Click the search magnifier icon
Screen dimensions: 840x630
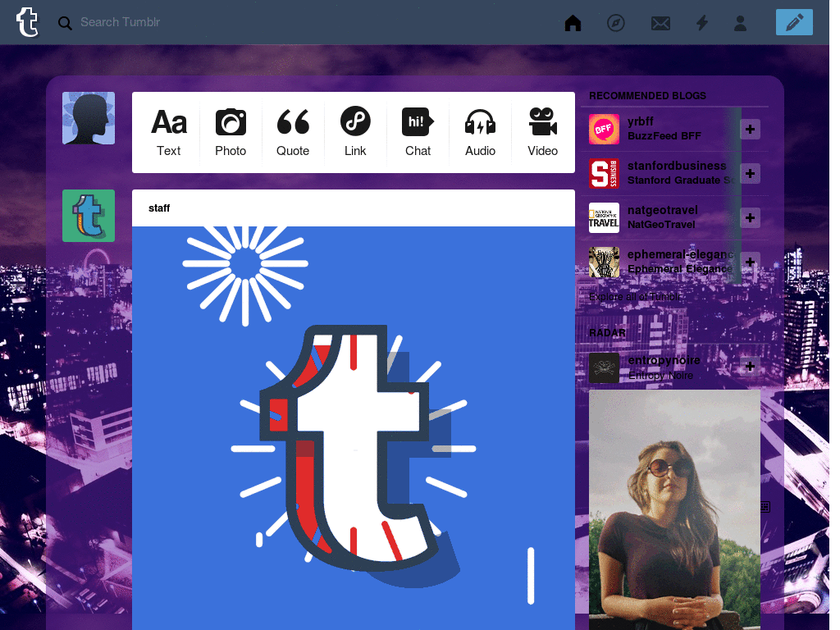pyautogui.click(x=65, y=23)
